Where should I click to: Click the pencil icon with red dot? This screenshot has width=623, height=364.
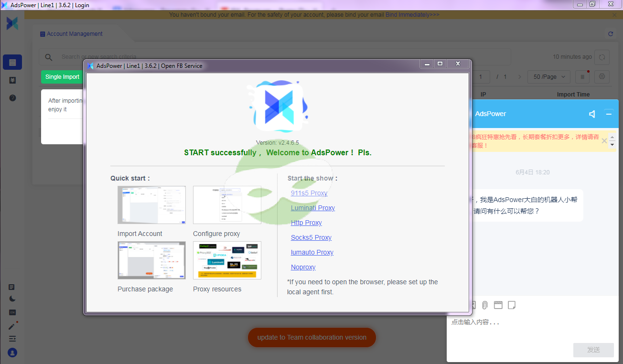pyautogui.click(x=12, y=326)
